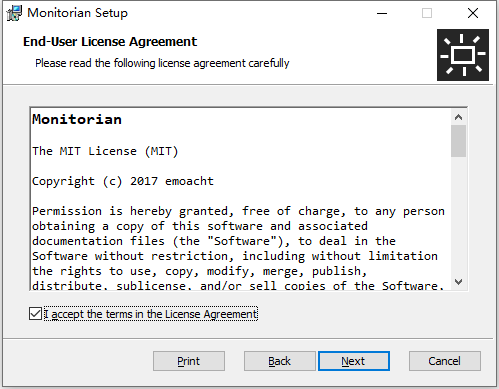The width and height of the screenshot is (499, 389).
Task: Click the Monitorian brightness sun logo
Action: tap(463, 55)
